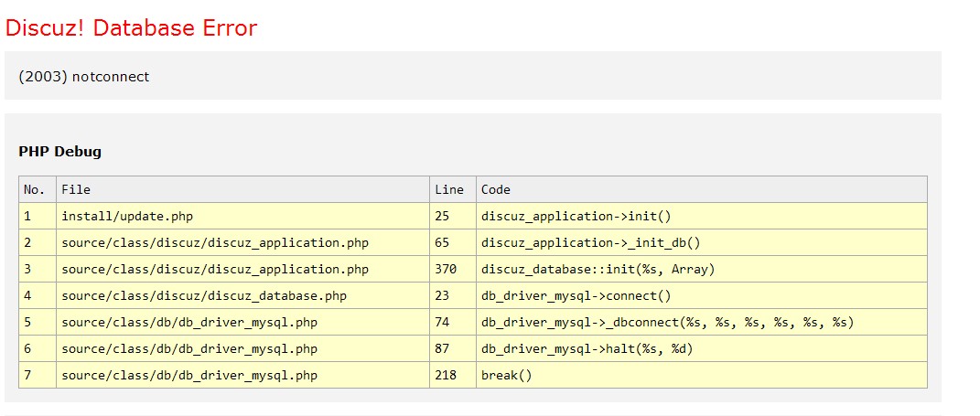Click db_driver_mysql.php file cell in row 6
This screenshot has height=416, width=980.
pyautogui.click(x=242, y=348)
